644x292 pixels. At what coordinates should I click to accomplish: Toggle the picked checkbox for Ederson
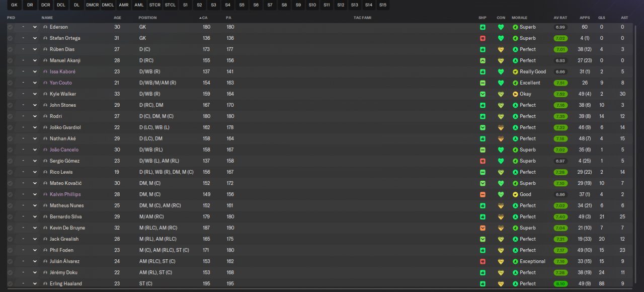point(10,27)
